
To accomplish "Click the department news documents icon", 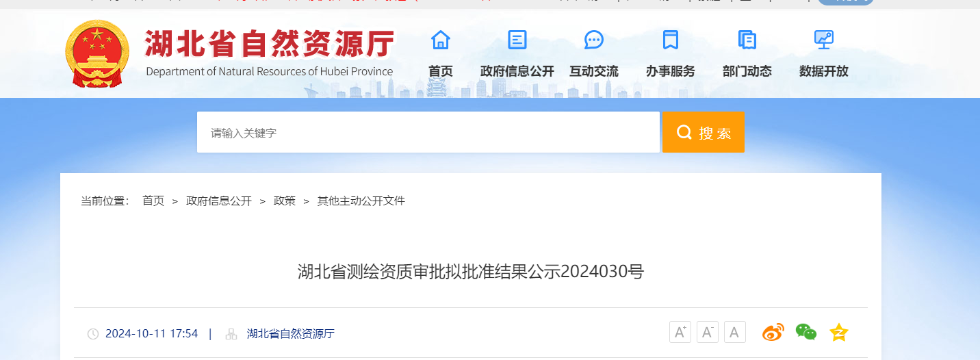I will (747, 40).
